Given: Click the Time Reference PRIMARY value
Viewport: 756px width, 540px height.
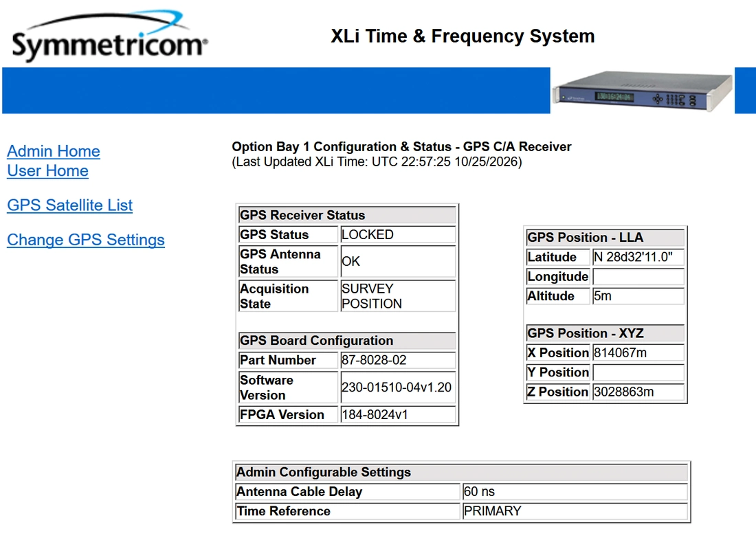Looking at the screenshot, I should tap(575, 511).
